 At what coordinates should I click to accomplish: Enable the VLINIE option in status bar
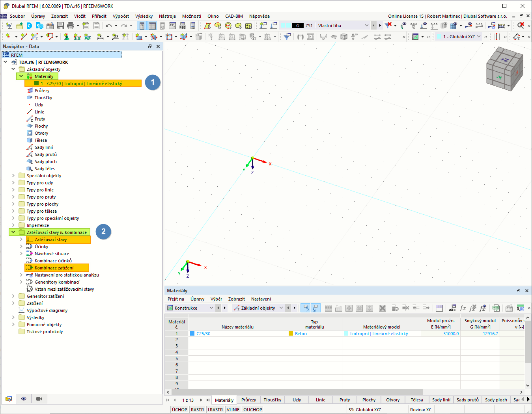point(233,409)
